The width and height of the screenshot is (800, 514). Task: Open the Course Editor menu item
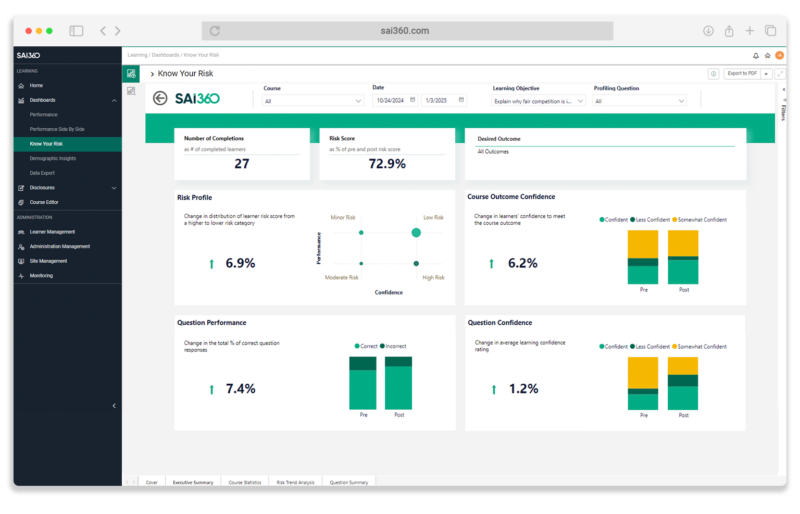(44, 203)
